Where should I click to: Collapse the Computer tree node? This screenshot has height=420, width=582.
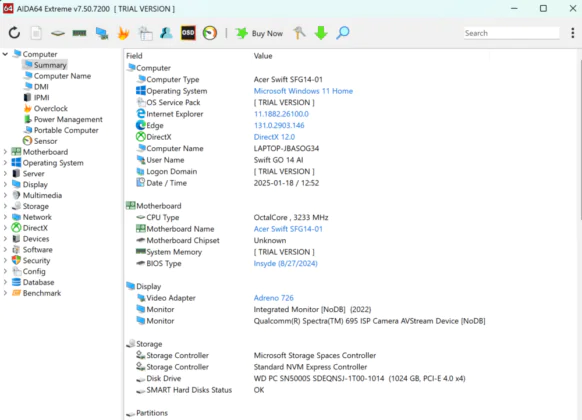(x=5, y=54)
